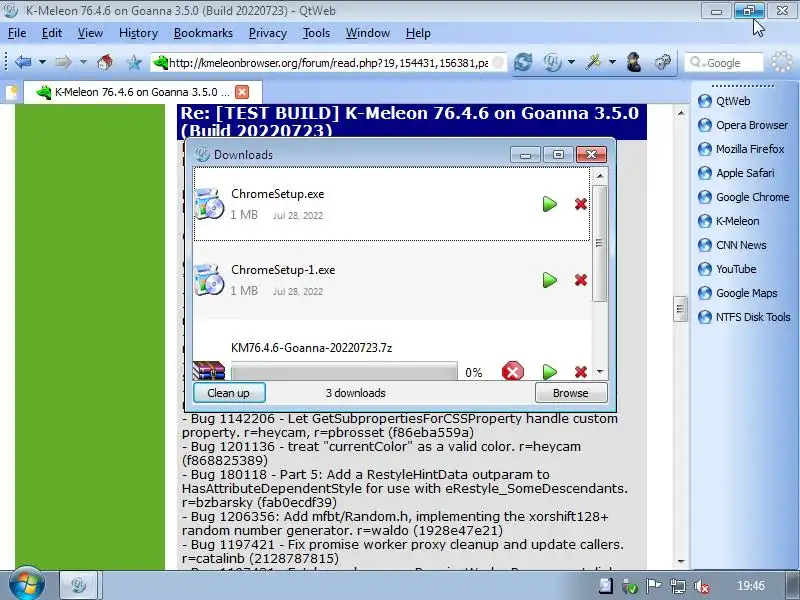Click the K-Meleon site favicon in address bar
Screen dimensions: 800x600
point(161,62)
